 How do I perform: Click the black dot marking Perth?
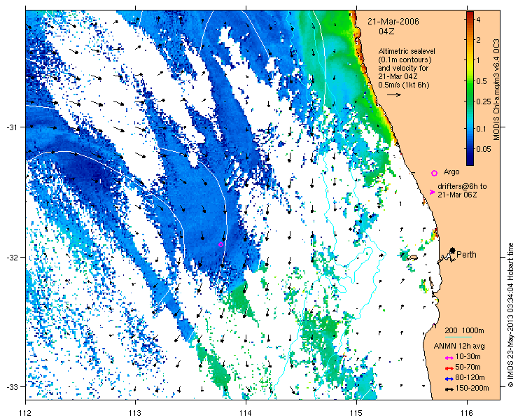point(453,250)
